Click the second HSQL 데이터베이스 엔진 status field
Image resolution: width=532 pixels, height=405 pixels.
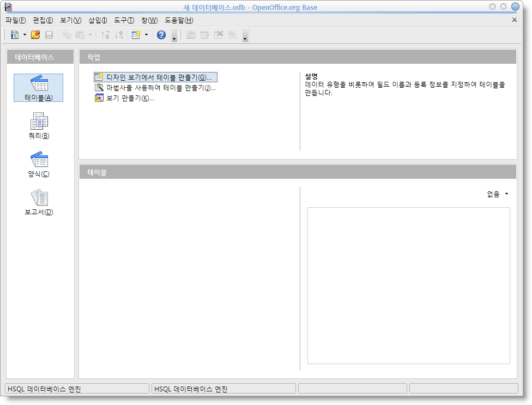pos(224,389)
